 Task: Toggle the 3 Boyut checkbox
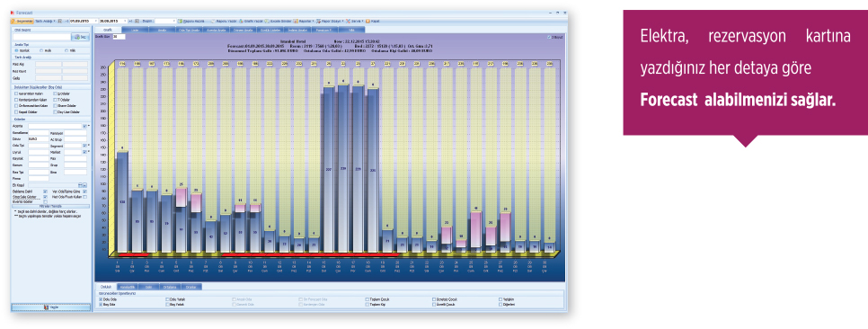point(549,37)
